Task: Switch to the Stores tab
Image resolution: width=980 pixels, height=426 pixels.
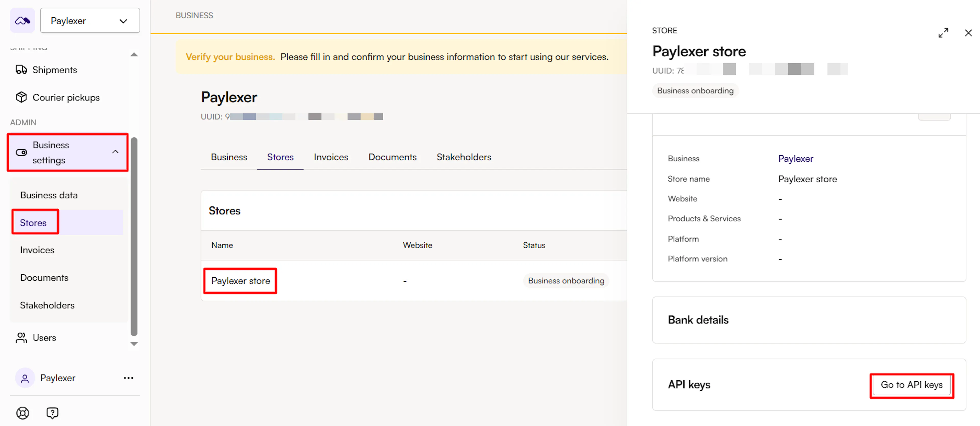Action: [280, 157]
